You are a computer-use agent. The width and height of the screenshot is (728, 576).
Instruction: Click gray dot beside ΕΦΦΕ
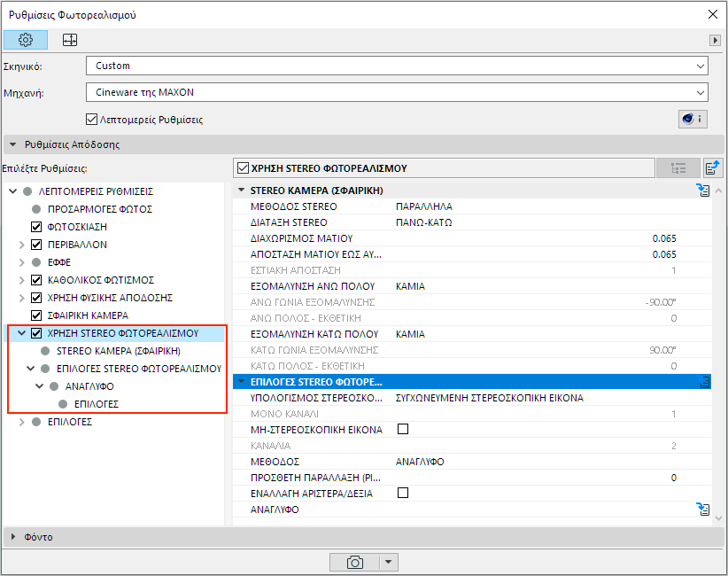tap(36, 262)
